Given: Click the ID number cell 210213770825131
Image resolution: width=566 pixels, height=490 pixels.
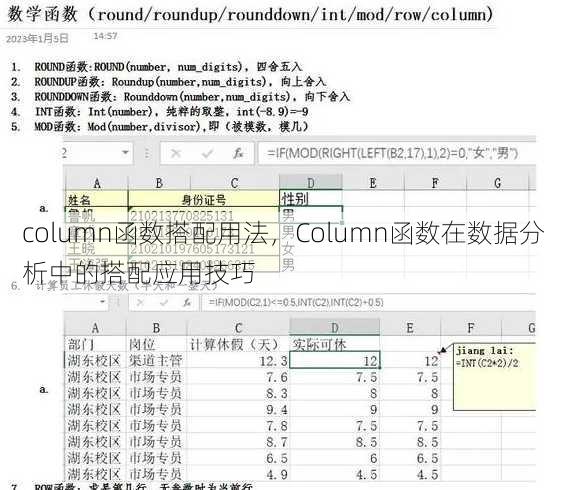Looking at the screenshot, I should coord(204,216).
